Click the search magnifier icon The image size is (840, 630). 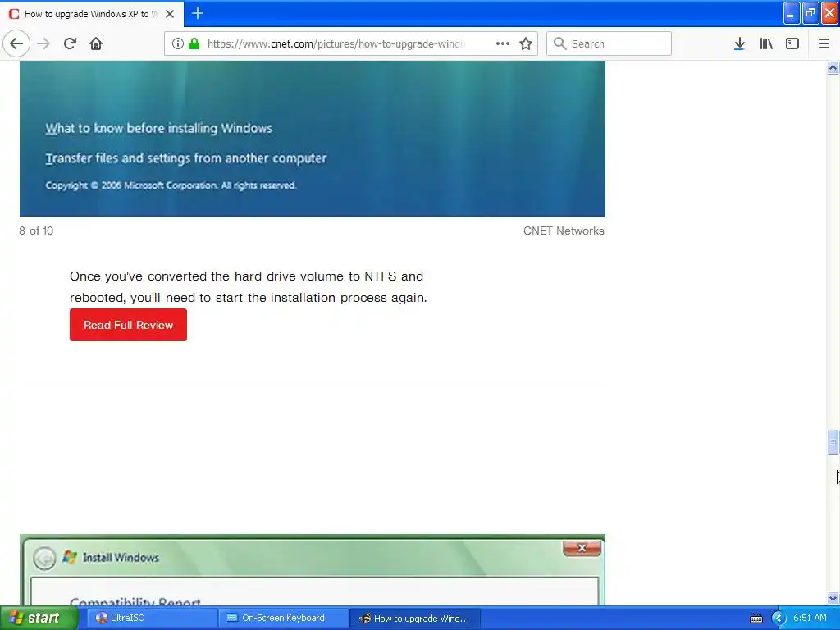click(559, 43)
